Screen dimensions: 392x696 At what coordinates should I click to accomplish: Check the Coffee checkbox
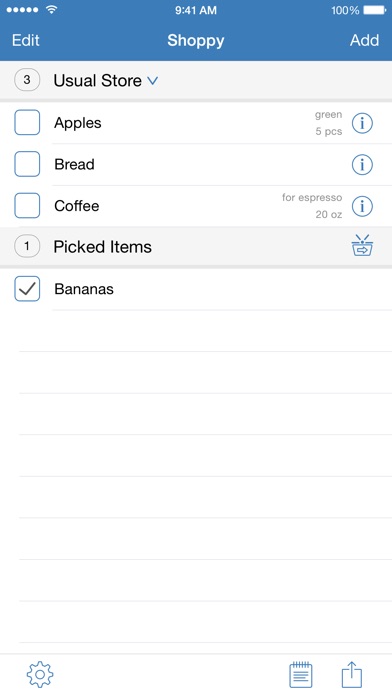(x=27, y=206)
